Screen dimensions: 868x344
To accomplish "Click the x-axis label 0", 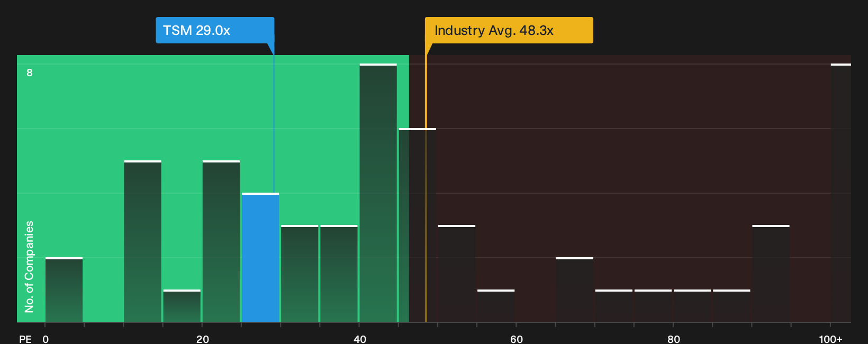I will click(46, 339).
